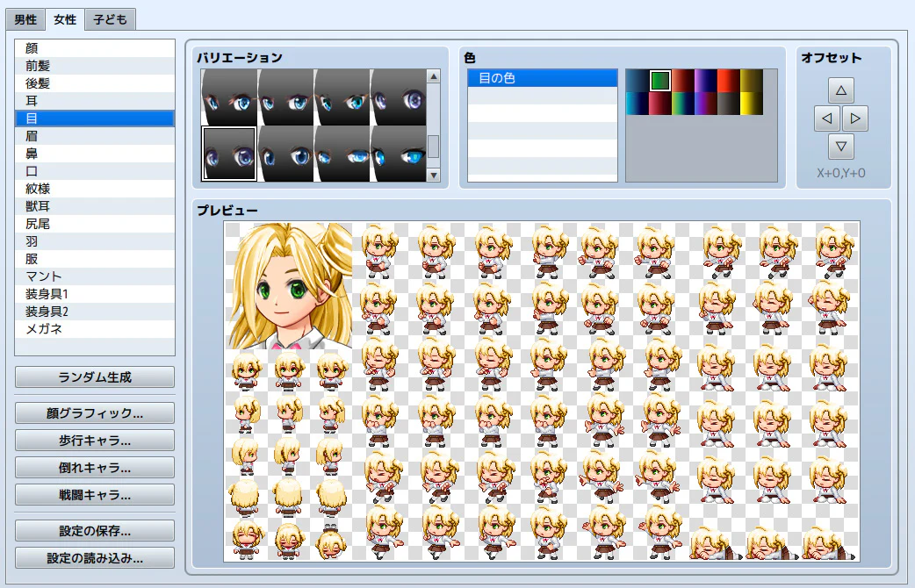The width and height of the screenshot is (915, 588).
Task: Choose the second eye variation in the bottom row
Action: pyautogui.click(x=285, y=154)
